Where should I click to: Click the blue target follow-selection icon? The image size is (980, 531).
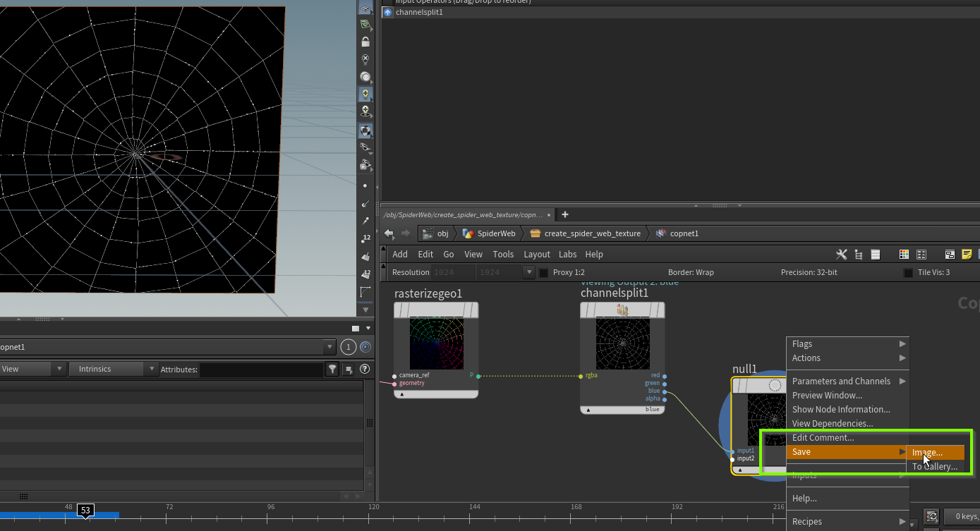click(x=365, y=347)
